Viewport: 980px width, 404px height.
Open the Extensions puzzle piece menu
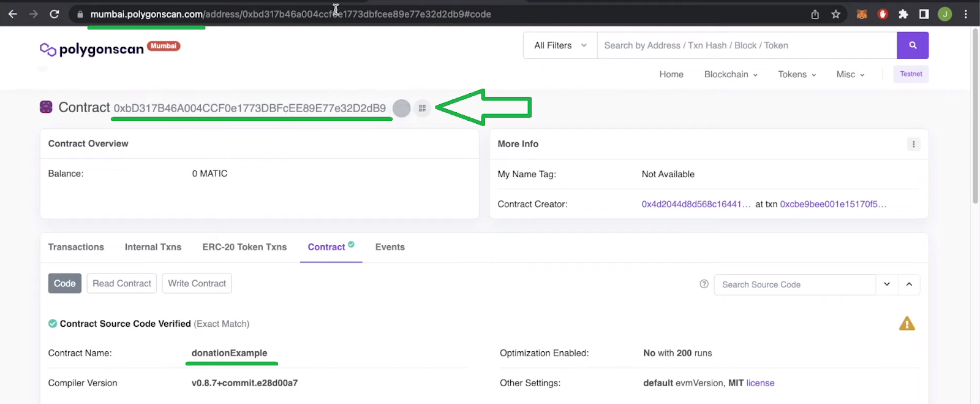(903, 13)
